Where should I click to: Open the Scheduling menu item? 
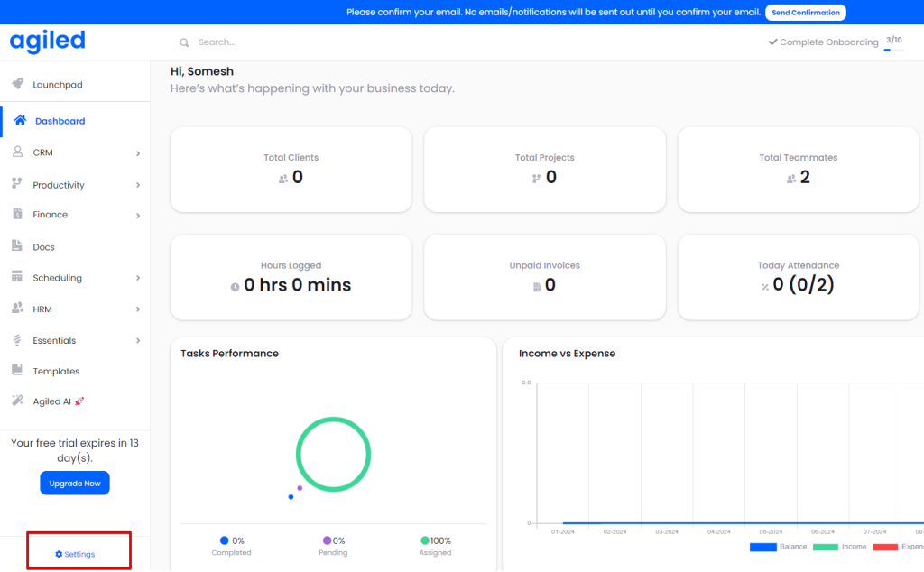pos(58,278)
